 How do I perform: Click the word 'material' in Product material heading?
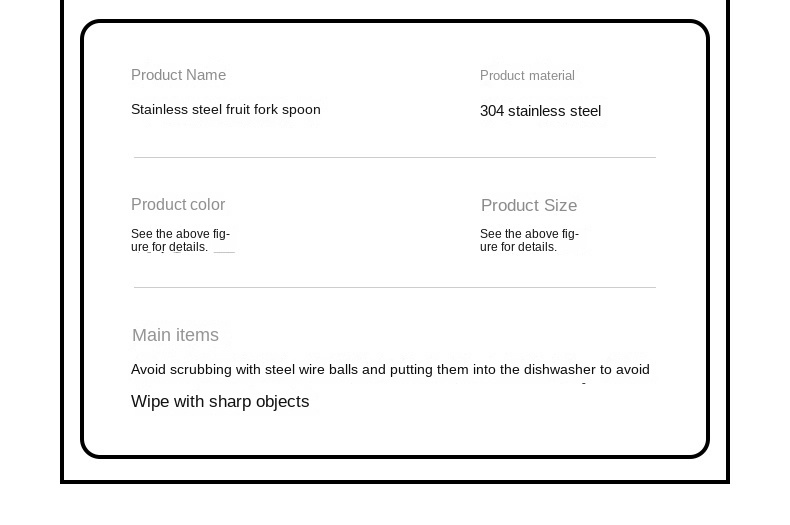[552, 76]
